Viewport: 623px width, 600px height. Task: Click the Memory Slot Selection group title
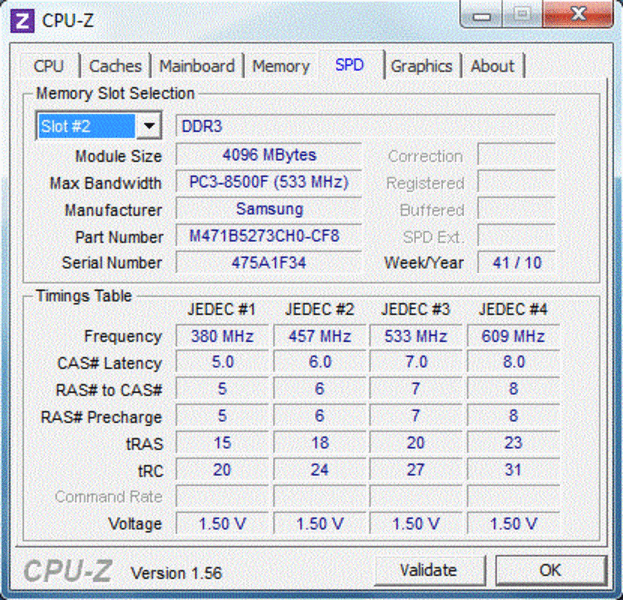[x=115, y=94]
